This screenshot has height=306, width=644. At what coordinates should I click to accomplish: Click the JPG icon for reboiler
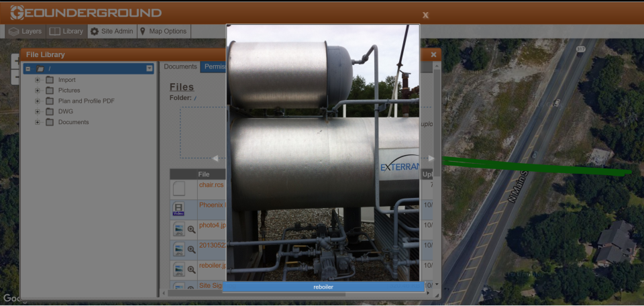click(178, 270)
